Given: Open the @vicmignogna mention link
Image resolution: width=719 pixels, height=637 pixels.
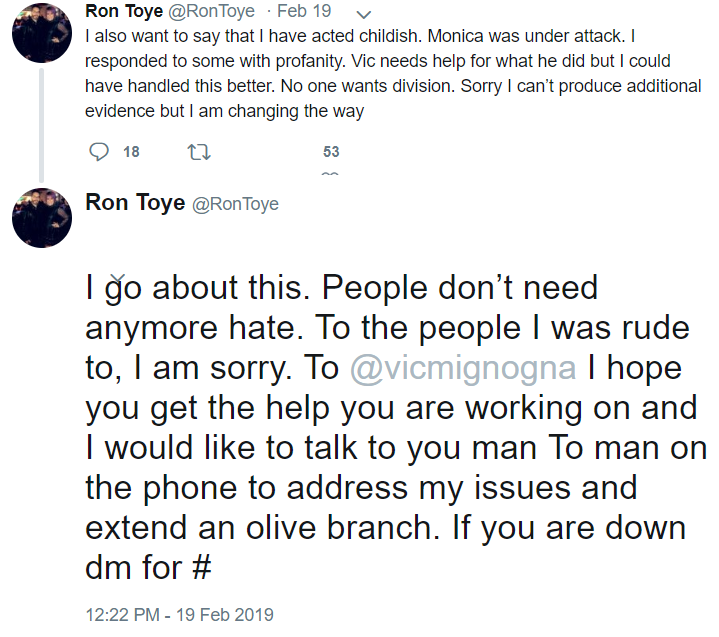Looking at the screenshot, I should (463, 368).
